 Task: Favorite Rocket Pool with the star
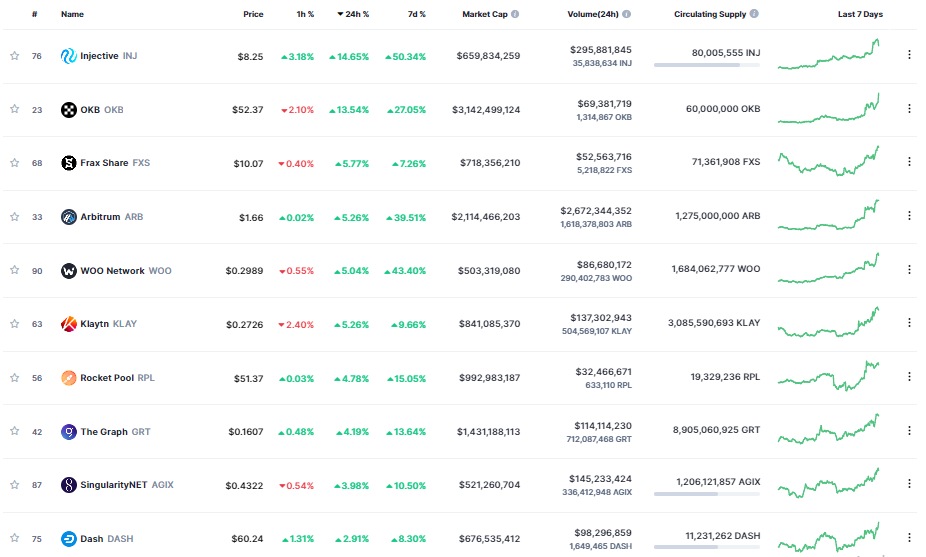coord(14,378)
